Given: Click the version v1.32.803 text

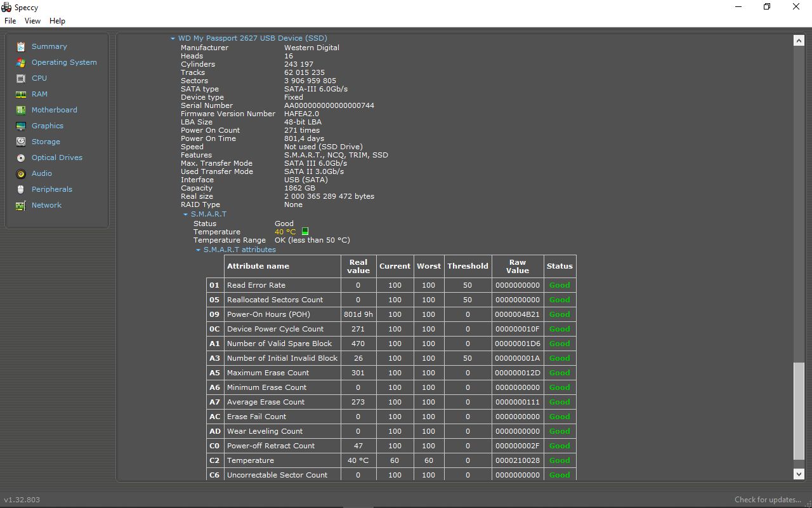Looking at the screenshot, I should pos(22,500).
